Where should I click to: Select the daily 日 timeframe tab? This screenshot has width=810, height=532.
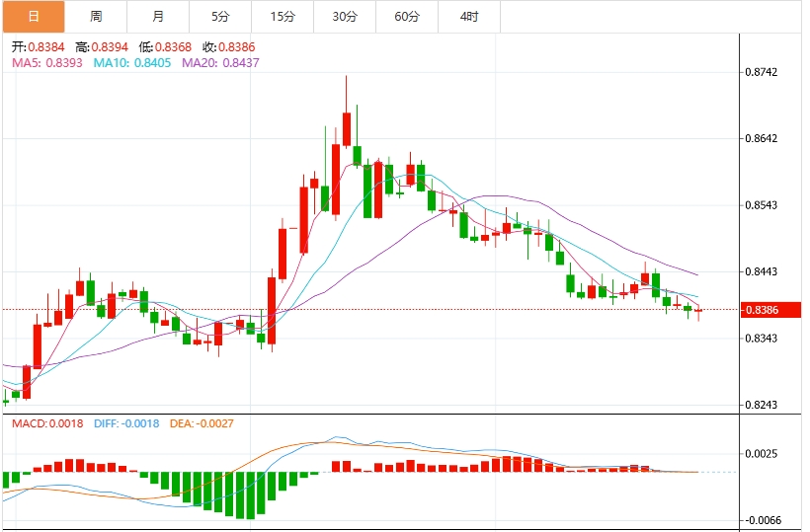[34, 17]
